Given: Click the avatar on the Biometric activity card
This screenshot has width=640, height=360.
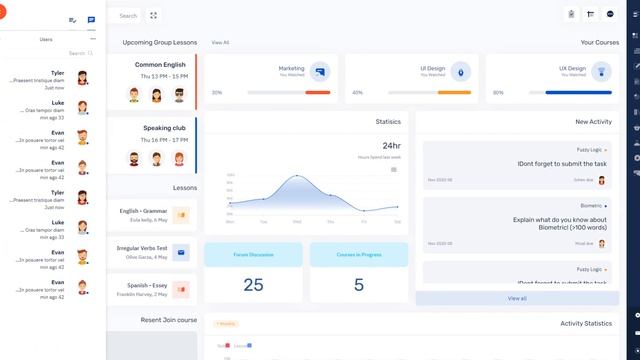Looking at the screenshot, I should (602, 244).
